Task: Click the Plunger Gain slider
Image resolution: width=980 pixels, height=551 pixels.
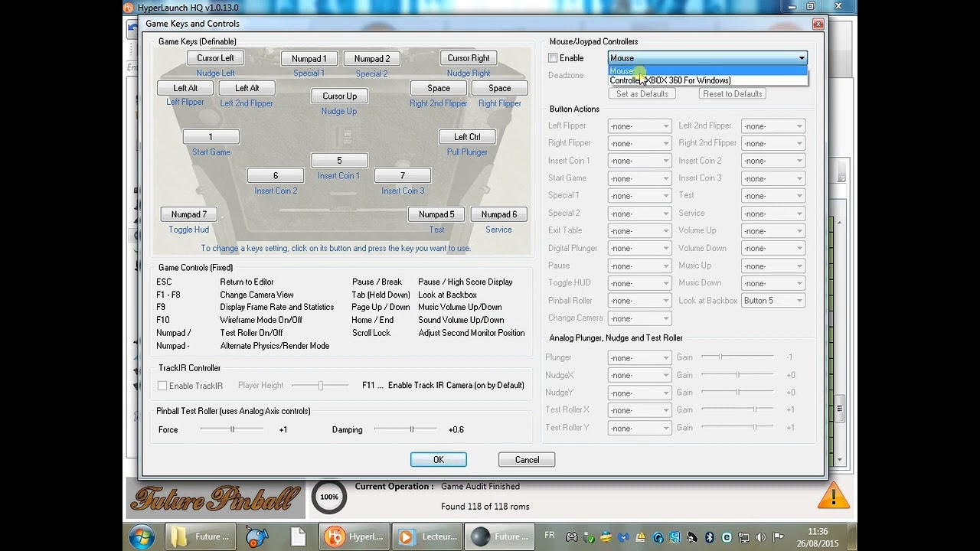Action: pyautogui.click(x=738, y=357)
